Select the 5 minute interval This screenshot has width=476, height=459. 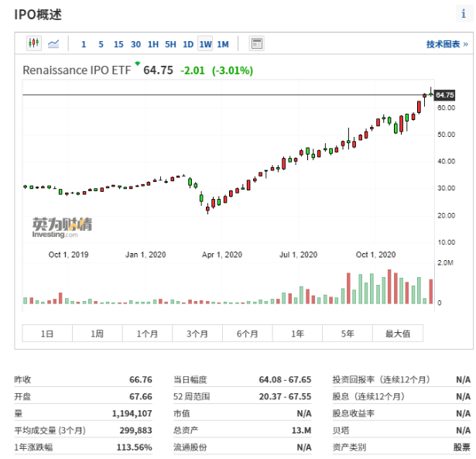click(x=101, y=44)
